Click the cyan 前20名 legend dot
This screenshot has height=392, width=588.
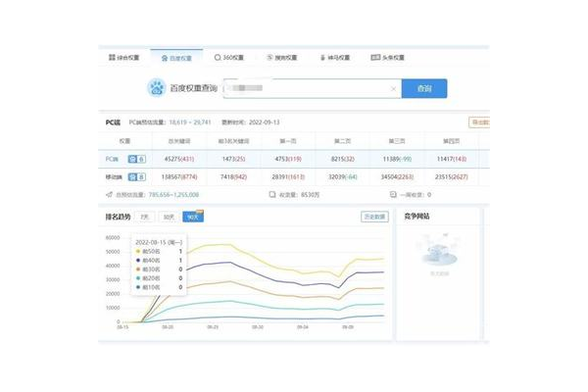[138, 278]
